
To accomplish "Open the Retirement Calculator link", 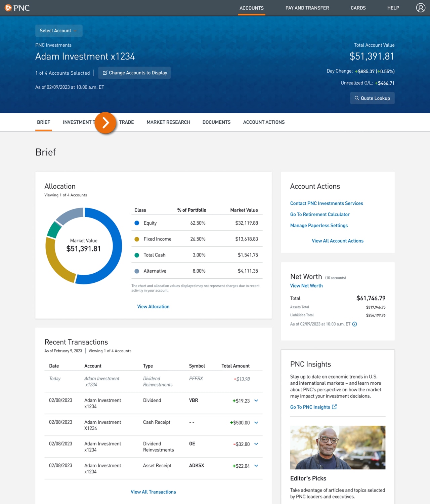I will 320,214.
